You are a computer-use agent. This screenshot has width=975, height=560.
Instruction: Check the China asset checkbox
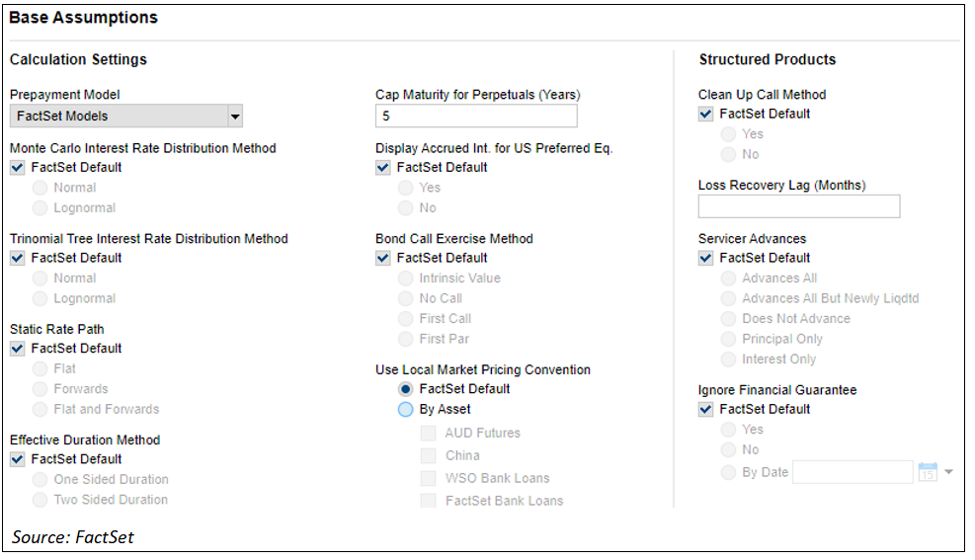point(428,455)
